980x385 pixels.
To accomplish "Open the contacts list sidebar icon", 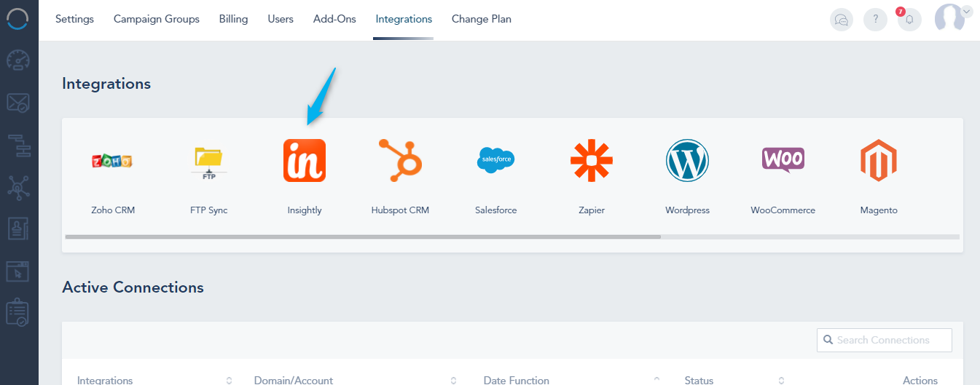I will pos(18,229).
